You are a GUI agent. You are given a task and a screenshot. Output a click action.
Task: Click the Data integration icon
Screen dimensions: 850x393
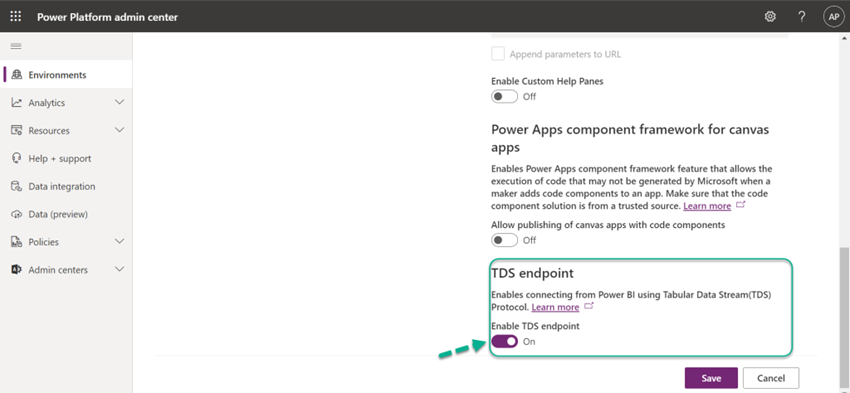pos(17,186)
